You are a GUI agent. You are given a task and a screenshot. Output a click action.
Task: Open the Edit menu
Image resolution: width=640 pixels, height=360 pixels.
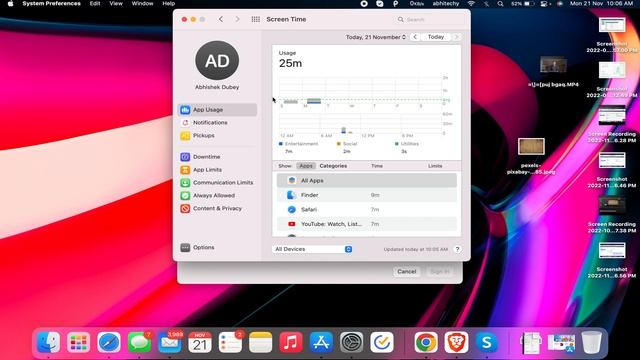(95, 4)
